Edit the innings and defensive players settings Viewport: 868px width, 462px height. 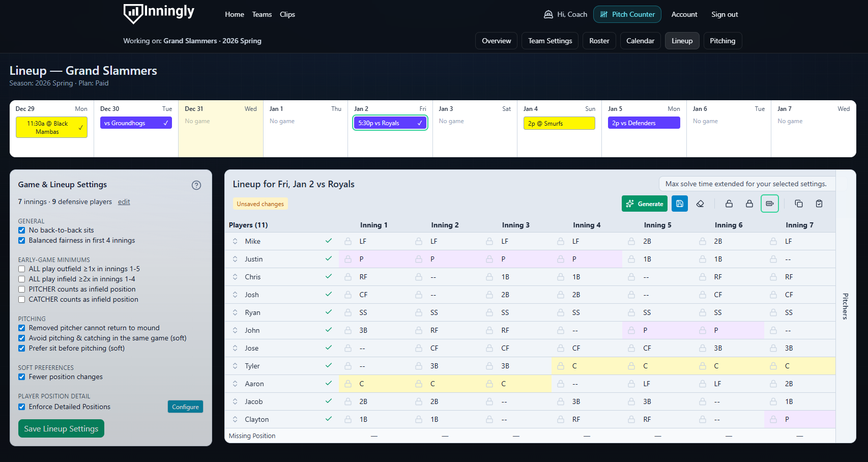tap(124, 201)
